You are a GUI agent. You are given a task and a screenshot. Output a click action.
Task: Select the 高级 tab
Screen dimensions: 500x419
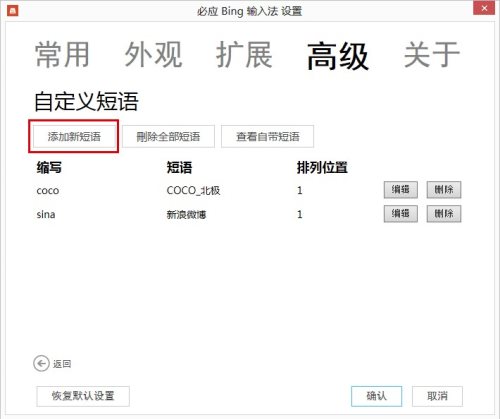(x=337, y=56)
